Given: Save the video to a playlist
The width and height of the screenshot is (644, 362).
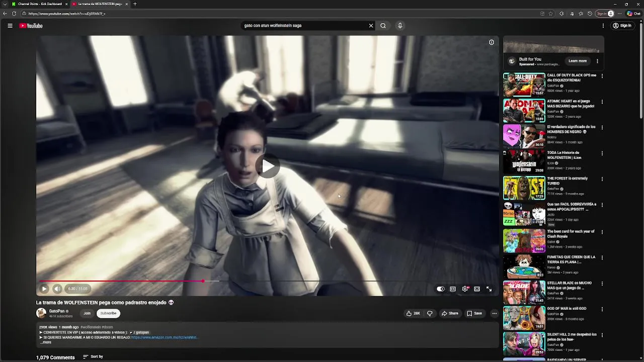Looking at the screenshot, I should point(474,313).
